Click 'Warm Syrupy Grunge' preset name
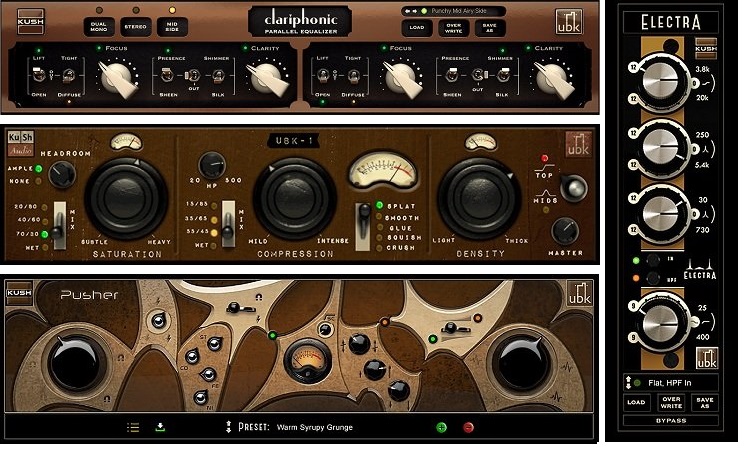This screenshot has width=744, height=450. (315, 427)
